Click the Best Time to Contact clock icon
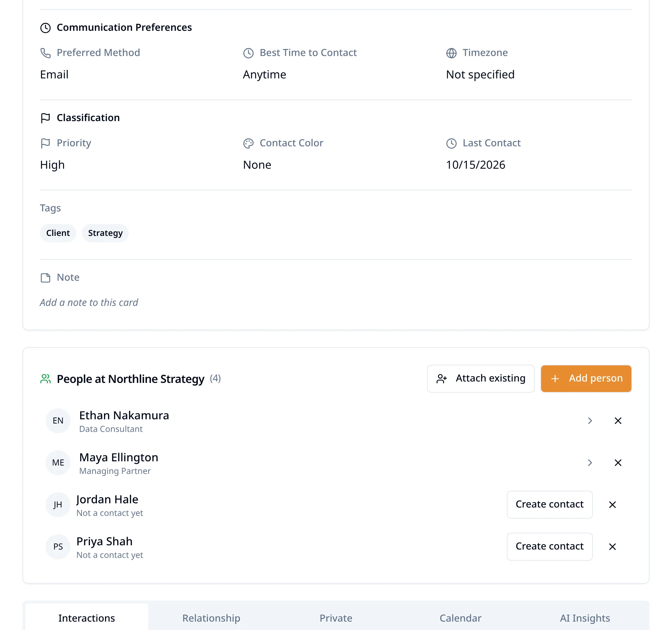This screenshot has width=672, height=630. pos(248,53)
